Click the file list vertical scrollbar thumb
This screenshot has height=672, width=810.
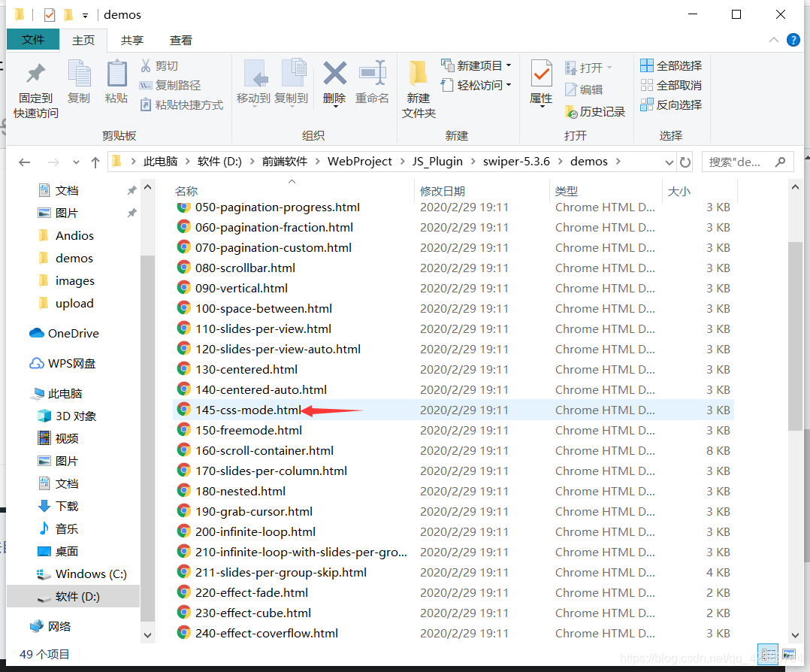coord(795,336)
